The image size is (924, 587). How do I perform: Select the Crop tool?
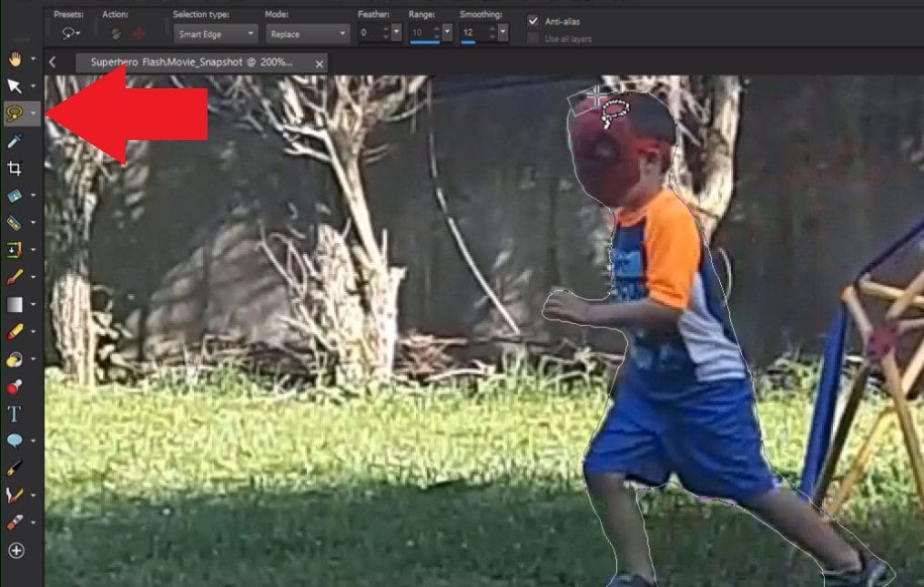point(16,167)
